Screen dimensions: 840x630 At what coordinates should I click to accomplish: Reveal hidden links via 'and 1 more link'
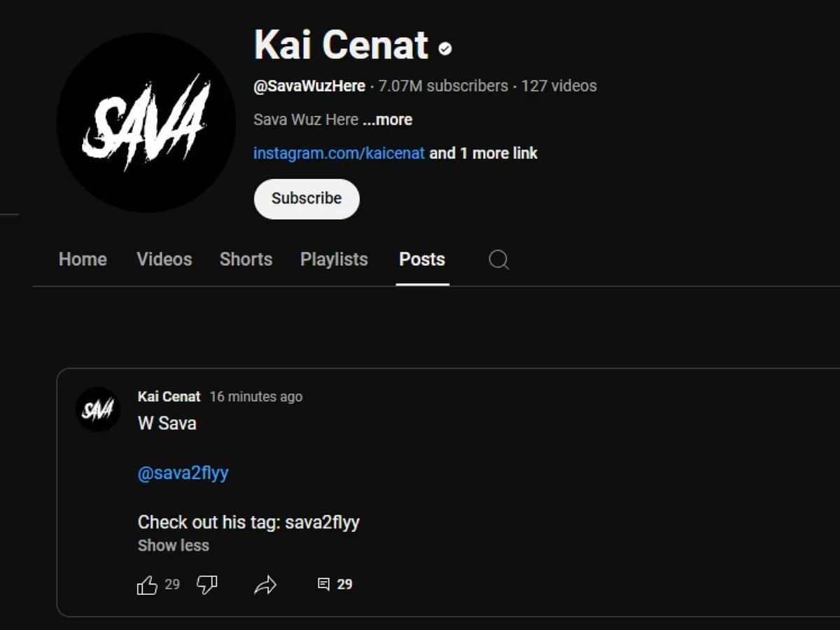pos(485,153)
